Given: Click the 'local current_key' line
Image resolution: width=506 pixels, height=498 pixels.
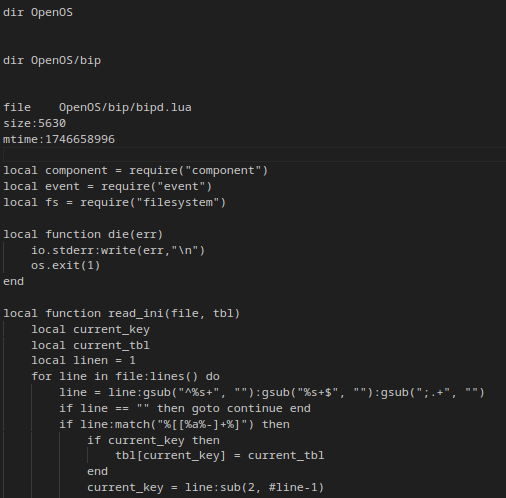Looking at the screenshot, I should click(90, 330).
